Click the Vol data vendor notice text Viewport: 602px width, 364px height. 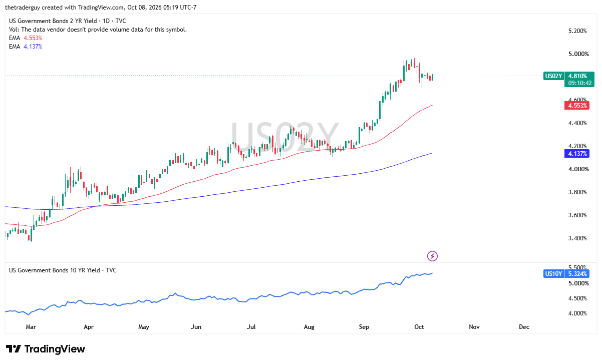coord(98,30)
